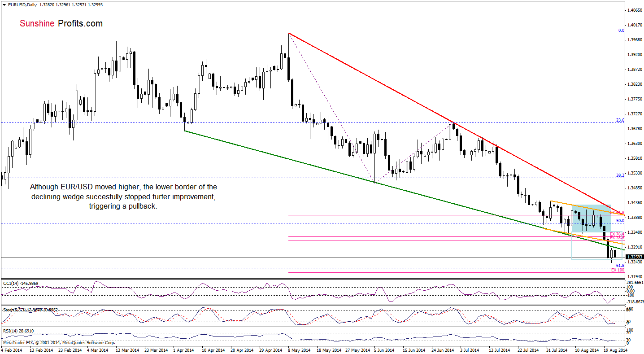Click the 50.0 Fibonacci level label
644x354 pixels.
click(x=620, y=221)
